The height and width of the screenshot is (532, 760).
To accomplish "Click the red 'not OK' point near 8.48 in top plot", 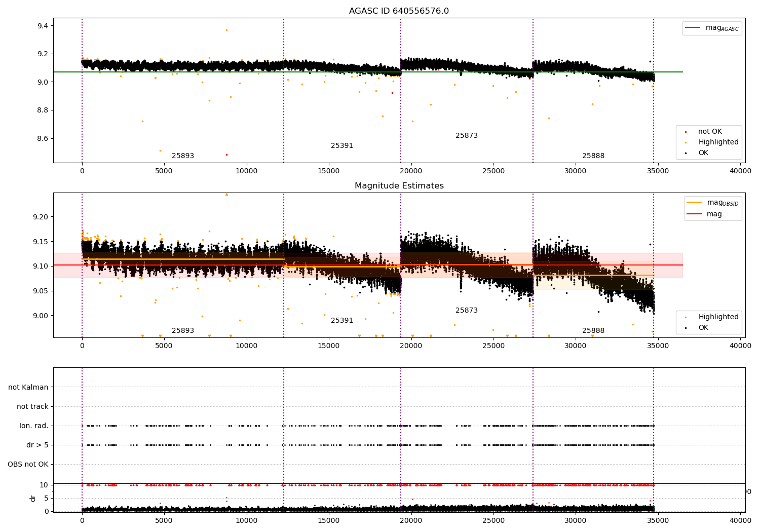I will click(226, 155).
